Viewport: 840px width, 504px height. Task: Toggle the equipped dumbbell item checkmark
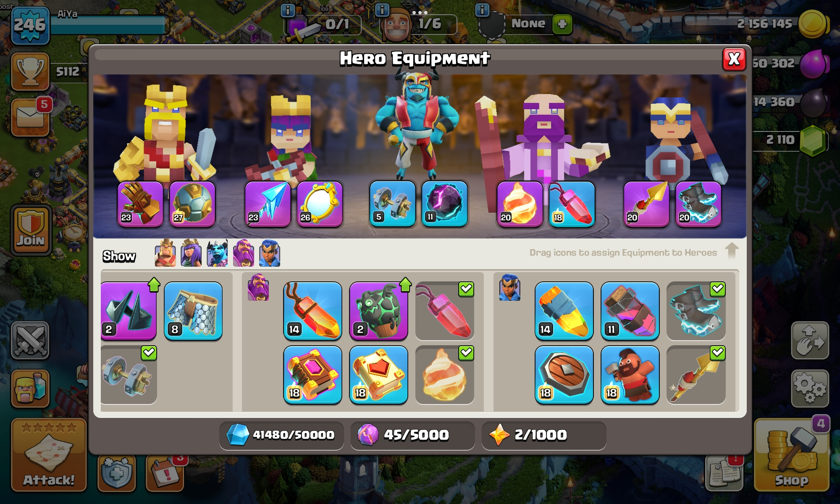pyautogui.click(x=149, y=353)
